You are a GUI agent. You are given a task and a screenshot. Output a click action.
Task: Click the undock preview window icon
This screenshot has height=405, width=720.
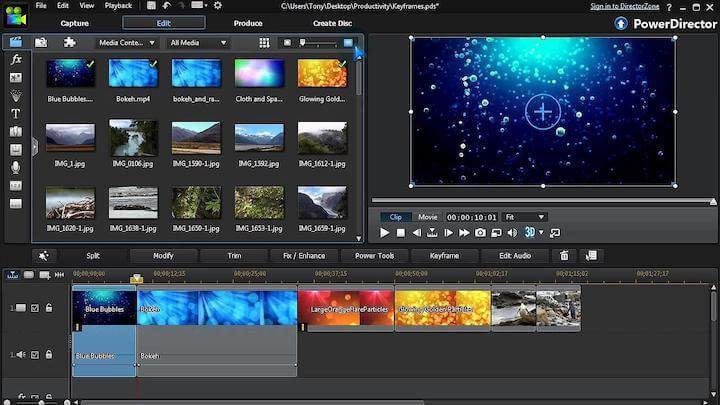pos(555,233)
